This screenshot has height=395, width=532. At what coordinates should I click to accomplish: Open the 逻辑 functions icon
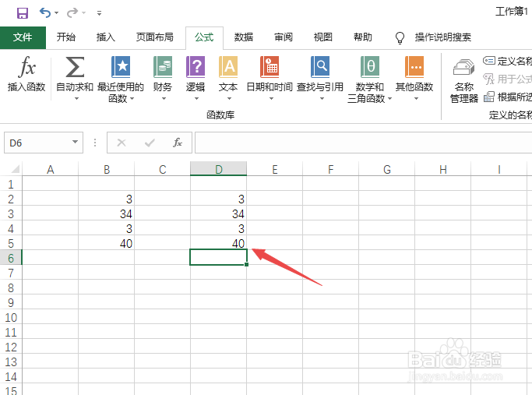point(196,67)
